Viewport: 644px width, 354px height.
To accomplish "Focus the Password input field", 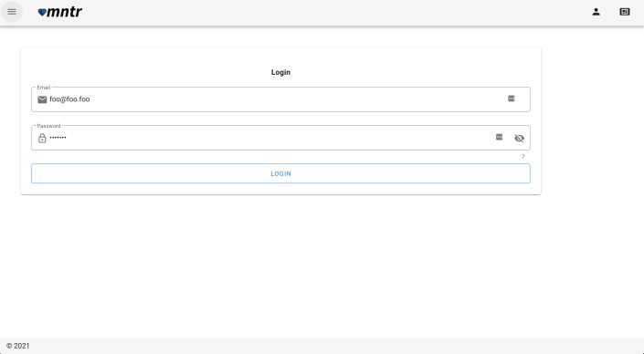I will [x=280, y=138].
